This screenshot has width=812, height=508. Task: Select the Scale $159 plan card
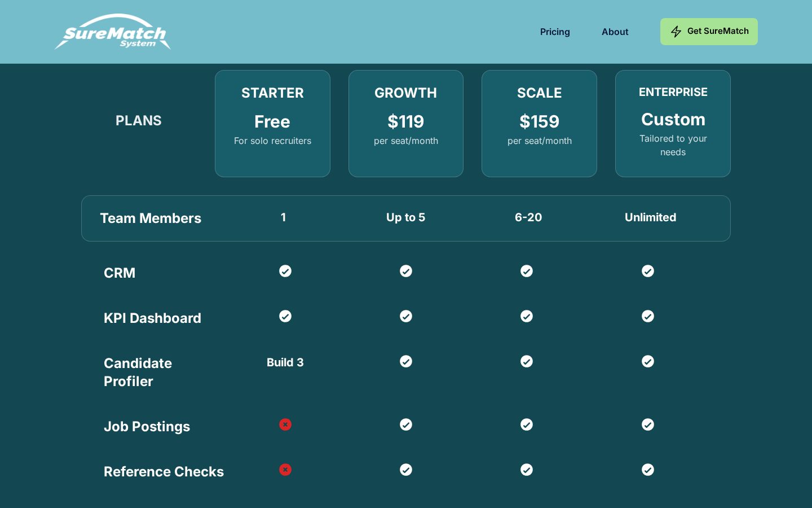539,124
